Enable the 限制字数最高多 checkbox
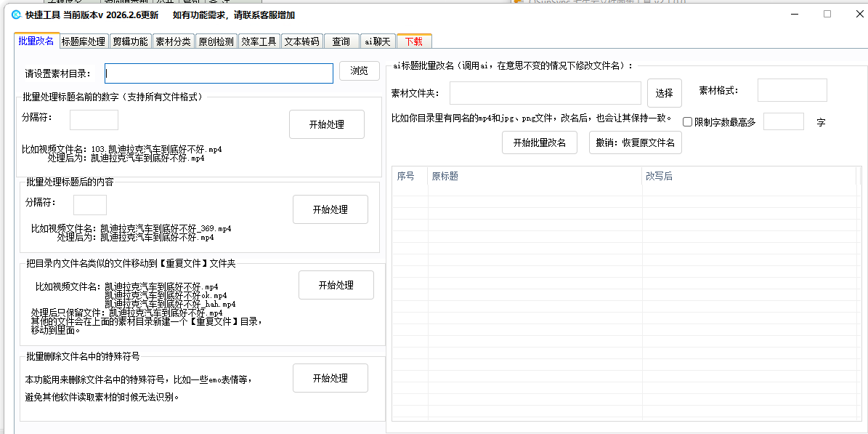 coord(688,122)
